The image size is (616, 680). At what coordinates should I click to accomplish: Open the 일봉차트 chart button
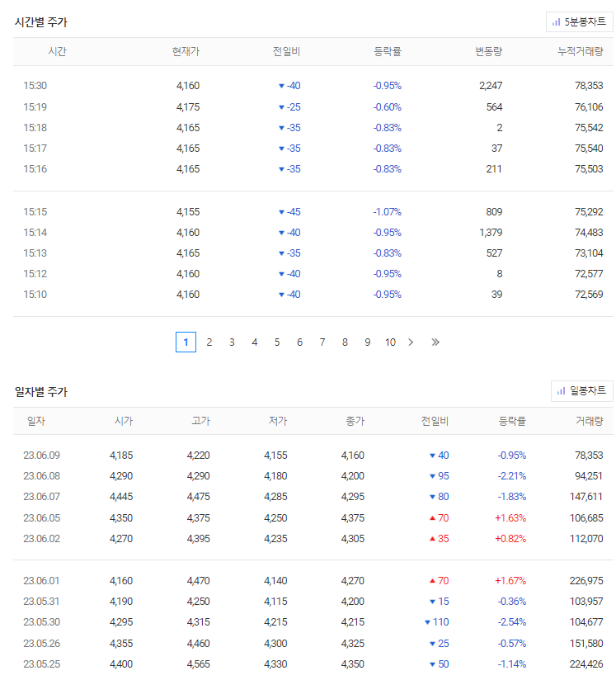coord(581,390)
